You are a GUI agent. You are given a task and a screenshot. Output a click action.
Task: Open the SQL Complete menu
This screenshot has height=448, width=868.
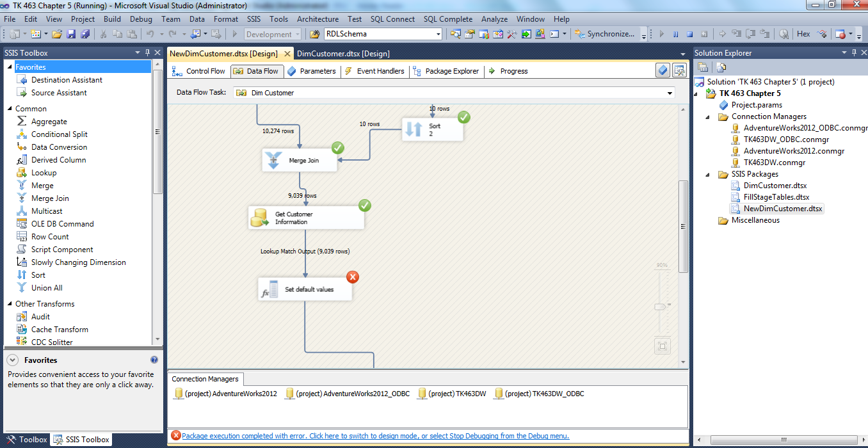(x=447, y=19)
